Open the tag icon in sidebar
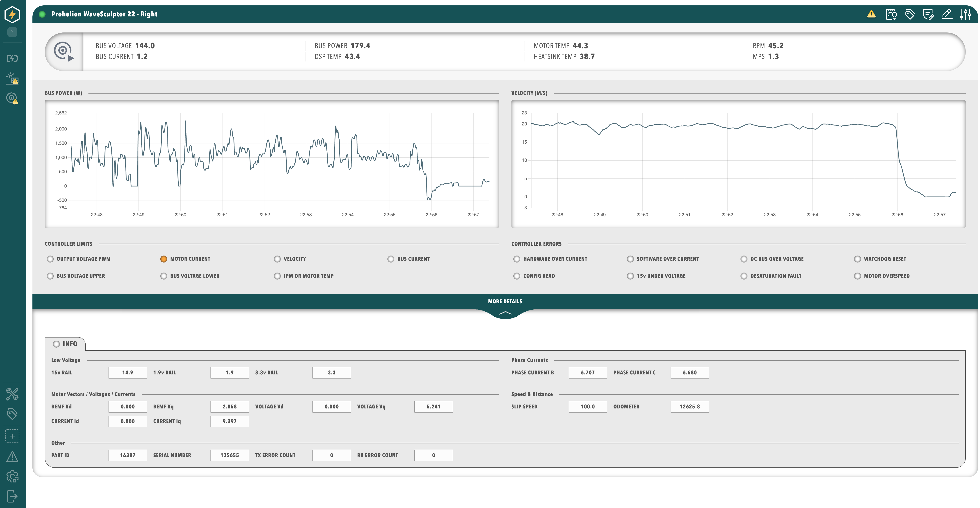This screenshot has width=980, height=508. [x=12, y=414]
